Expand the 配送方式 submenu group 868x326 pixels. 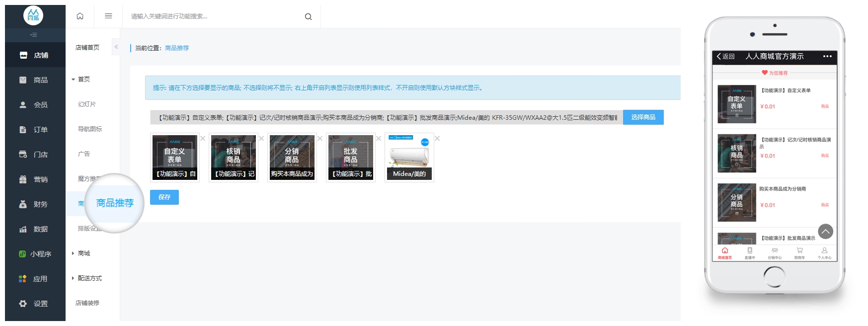click(87, 278)
